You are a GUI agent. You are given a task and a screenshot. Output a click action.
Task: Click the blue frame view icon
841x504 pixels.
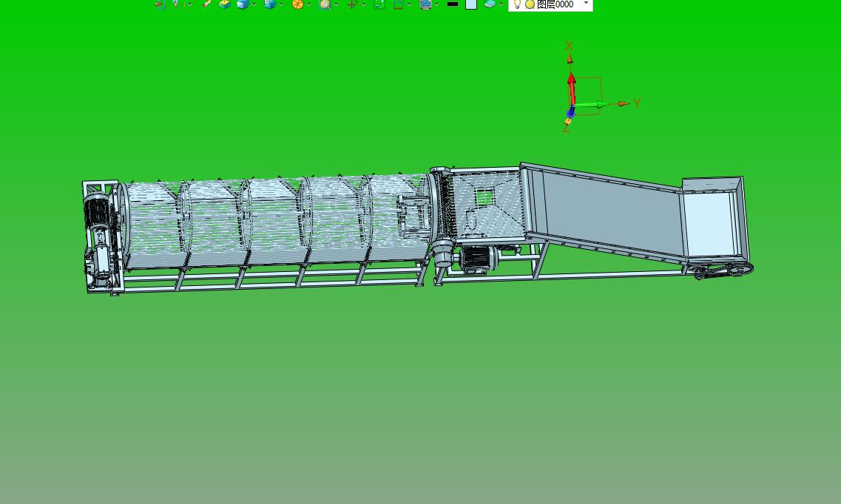point(398,4)
